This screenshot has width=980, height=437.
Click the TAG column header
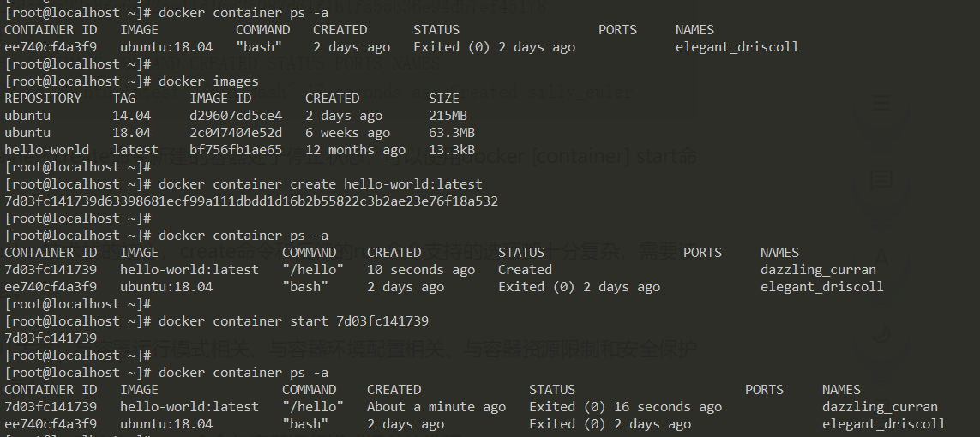123,98
